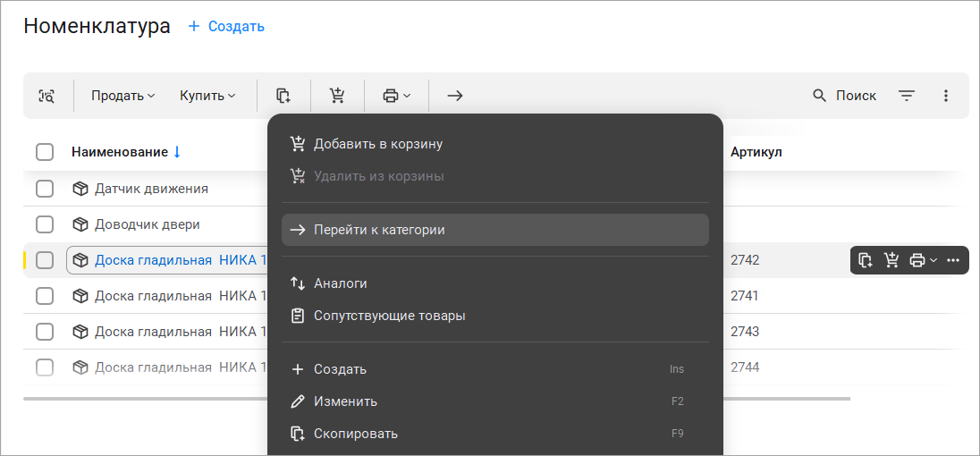
Task: Check the box for Датчик движения
Action: coord(45,189)
